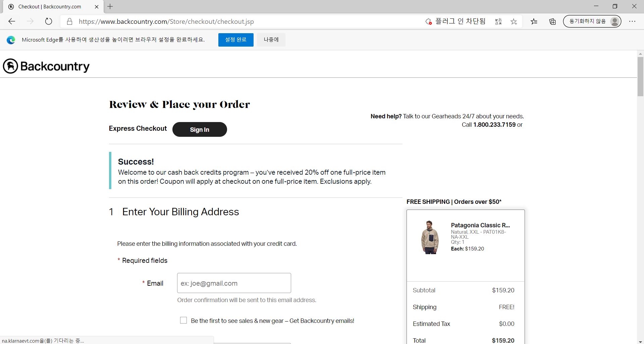Image resolution: width=644 pixels, height=344 pixels.
Task: Click the browser forward arrow
Action: (30, 21)
